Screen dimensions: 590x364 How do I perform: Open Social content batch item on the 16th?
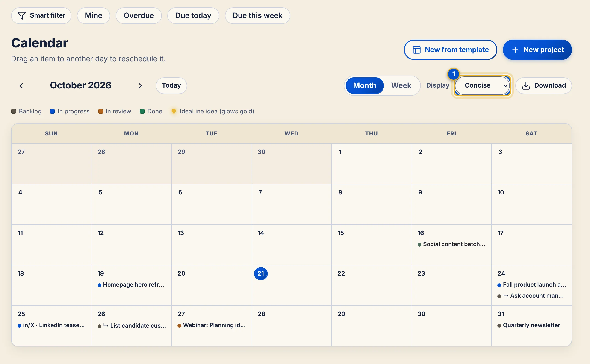pyautogui.click(x=451, y=244)
